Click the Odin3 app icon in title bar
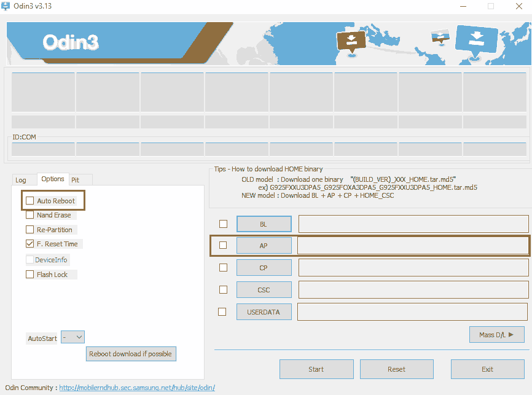Image resolution: width=532 pixels, height=395 pixels. tap(6, 6)
